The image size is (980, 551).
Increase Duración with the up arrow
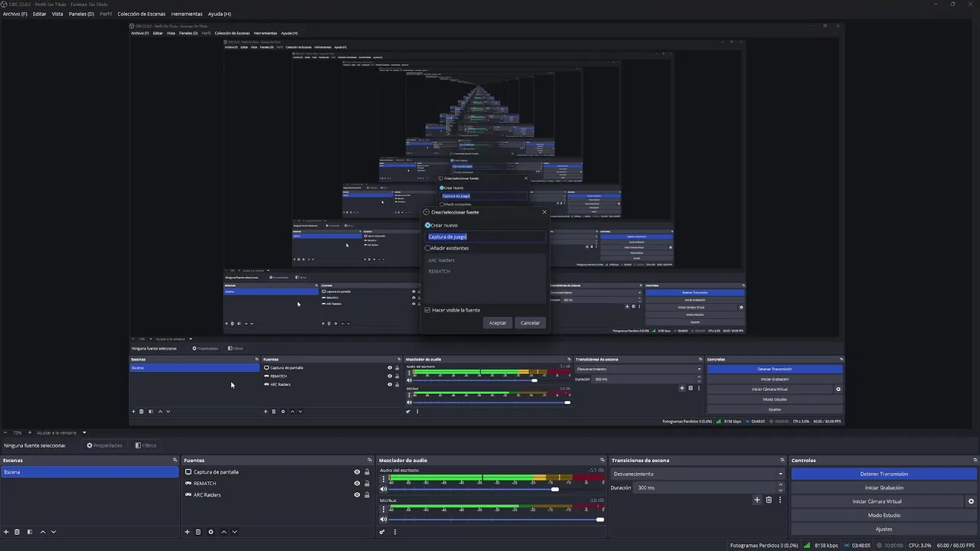[x=780, y=485]
